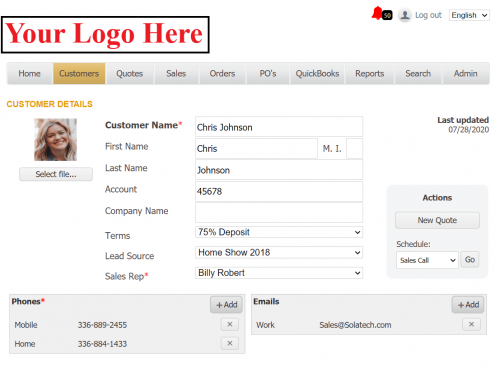
Task: Focus the Last Name field with Johnson
Action: (x=279, y=170)
